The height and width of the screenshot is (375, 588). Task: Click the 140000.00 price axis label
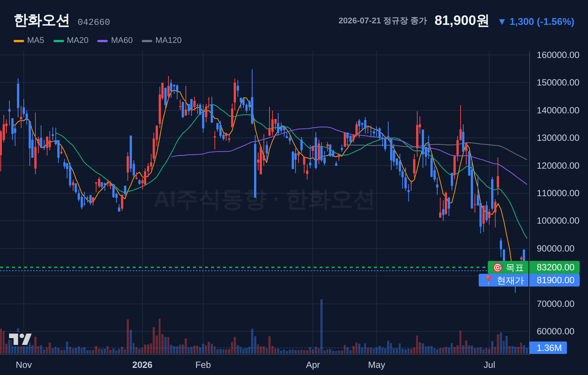pyautogui.click(x=558, y=110)
